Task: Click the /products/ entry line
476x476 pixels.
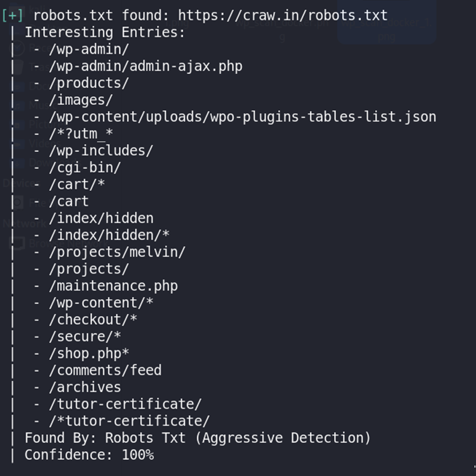Action: 89,83
